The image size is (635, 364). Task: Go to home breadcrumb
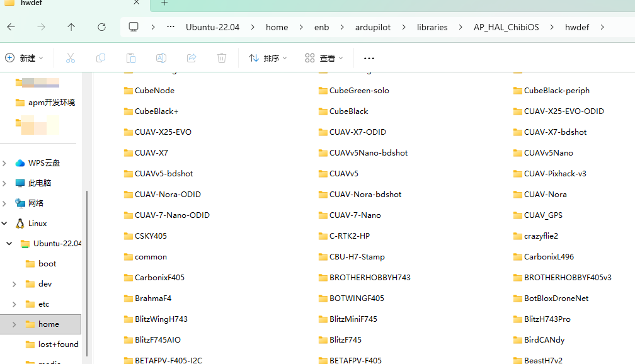pyautogui.click(x=277, y=27)
